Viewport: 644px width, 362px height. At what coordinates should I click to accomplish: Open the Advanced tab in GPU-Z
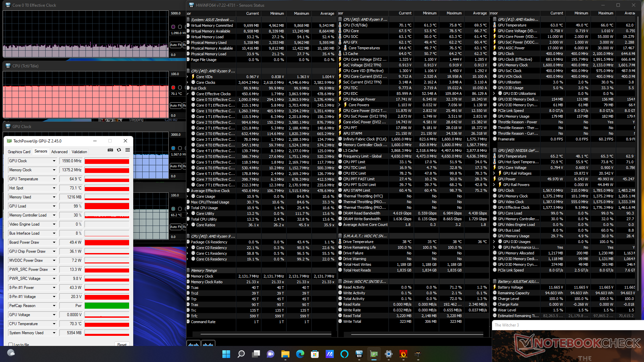click(59, 152)
